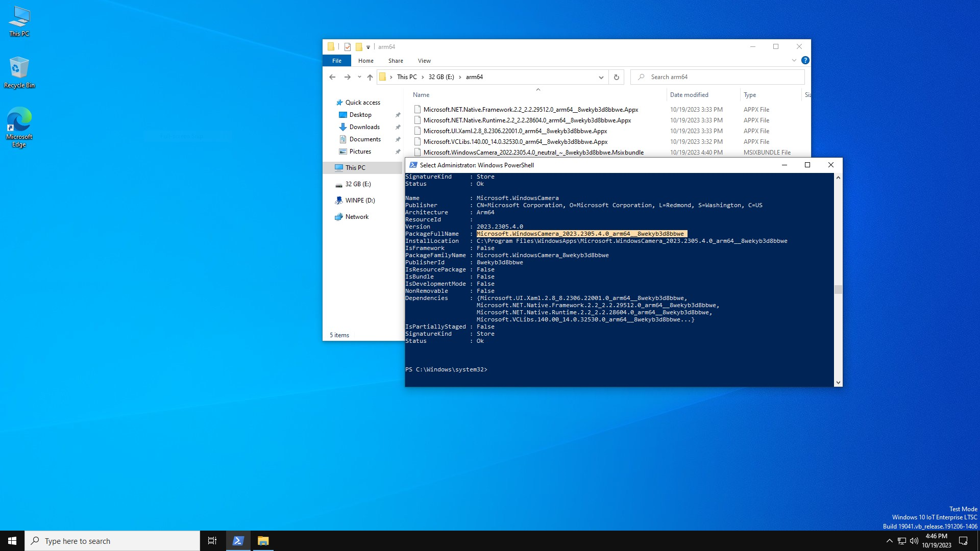
Task: Select Microsoft.VCLibs.140.00 Appx file
Action: click(516, 142)
